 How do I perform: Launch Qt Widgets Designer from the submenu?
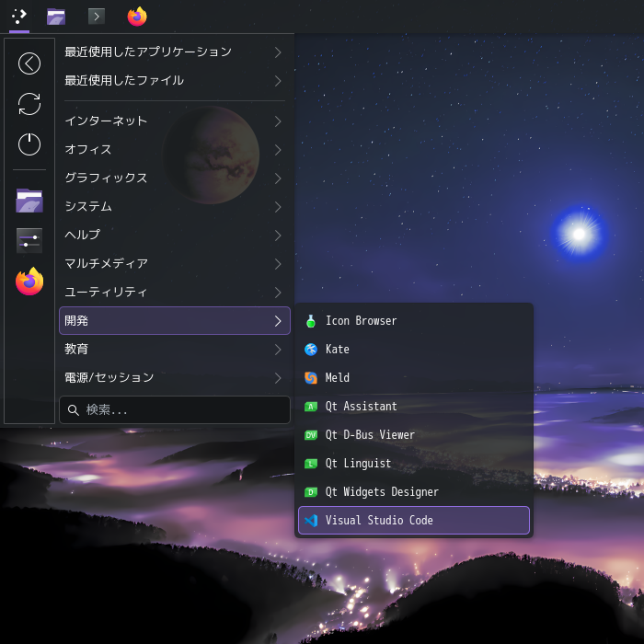pos(414,491)
